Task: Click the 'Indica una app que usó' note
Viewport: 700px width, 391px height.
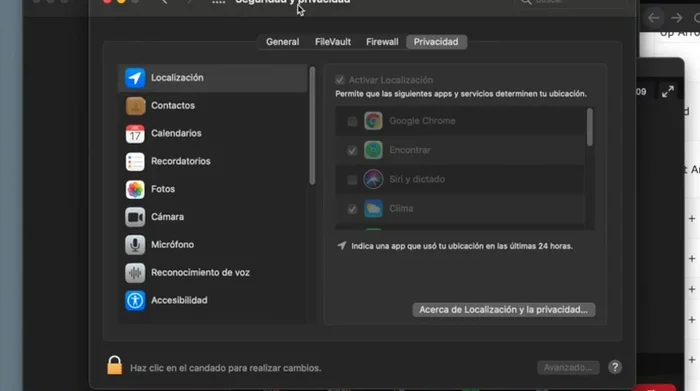Action: click(462, 246)
